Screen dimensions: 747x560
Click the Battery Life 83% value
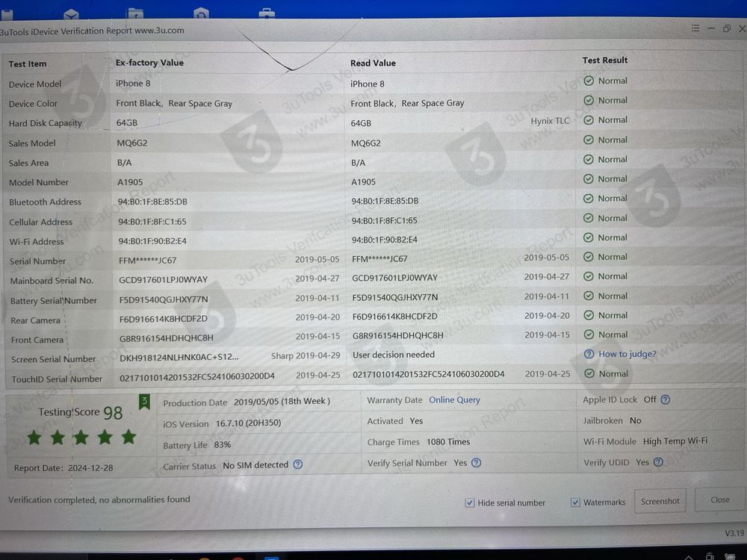[x=223, y=445]
